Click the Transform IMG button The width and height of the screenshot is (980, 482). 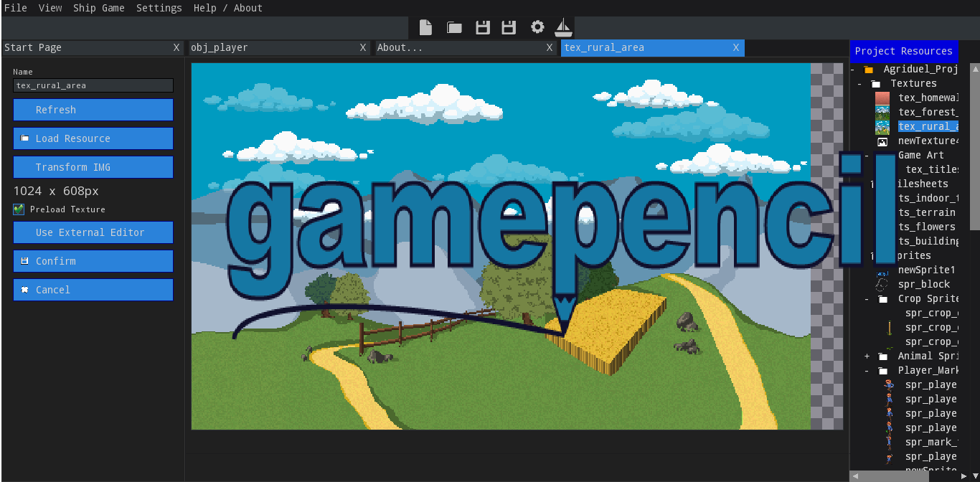click(x=93, y=166)
